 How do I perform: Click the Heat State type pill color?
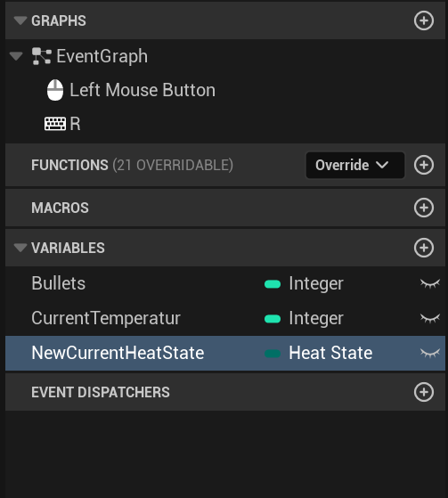pyautogui.click(x=273, y=354)
